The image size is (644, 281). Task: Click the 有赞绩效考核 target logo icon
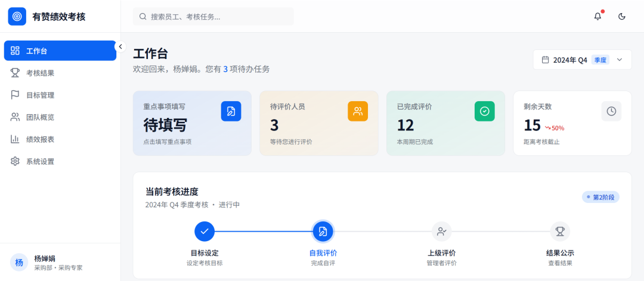pos(17,17)
